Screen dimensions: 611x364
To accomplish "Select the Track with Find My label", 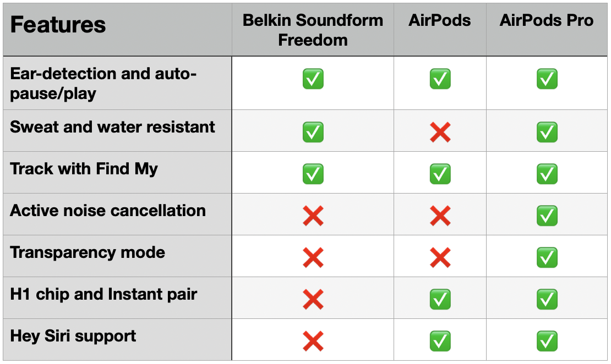I will (x=84, y=169).
